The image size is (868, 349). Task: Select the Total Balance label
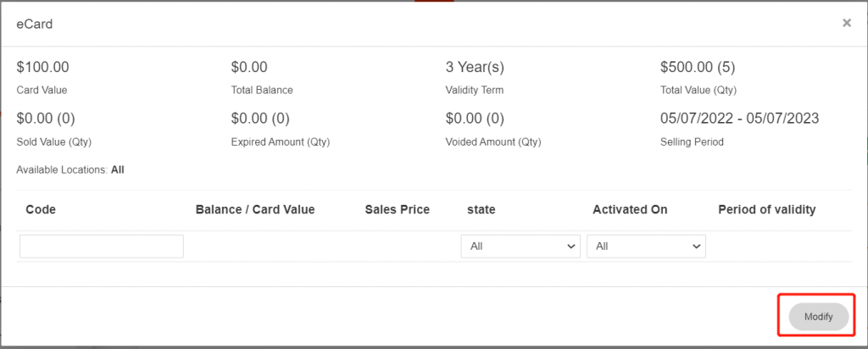pyautogui.click(x=262, y=90)
